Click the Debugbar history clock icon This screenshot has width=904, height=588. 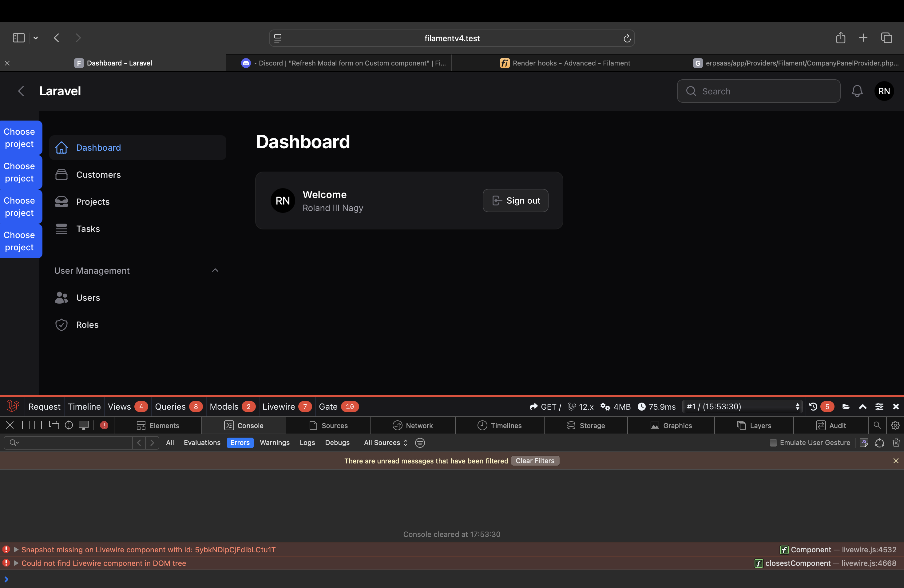(813, 407)
